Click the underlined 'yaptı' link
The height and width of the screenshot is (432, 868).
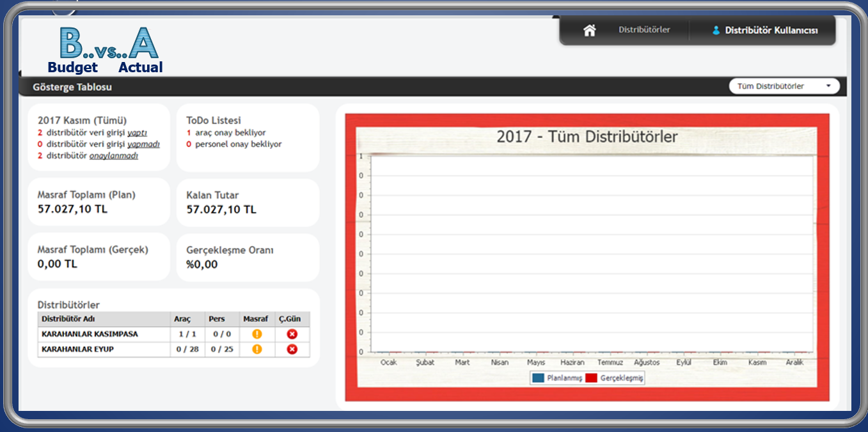pyautogui.click(x=137, y=133)
